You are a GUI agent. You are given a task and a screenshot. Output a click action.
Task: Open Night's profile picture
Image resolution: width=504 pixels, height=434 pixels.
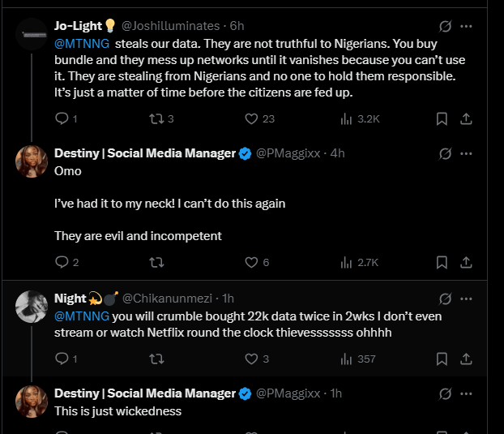[x=32, y=306]
